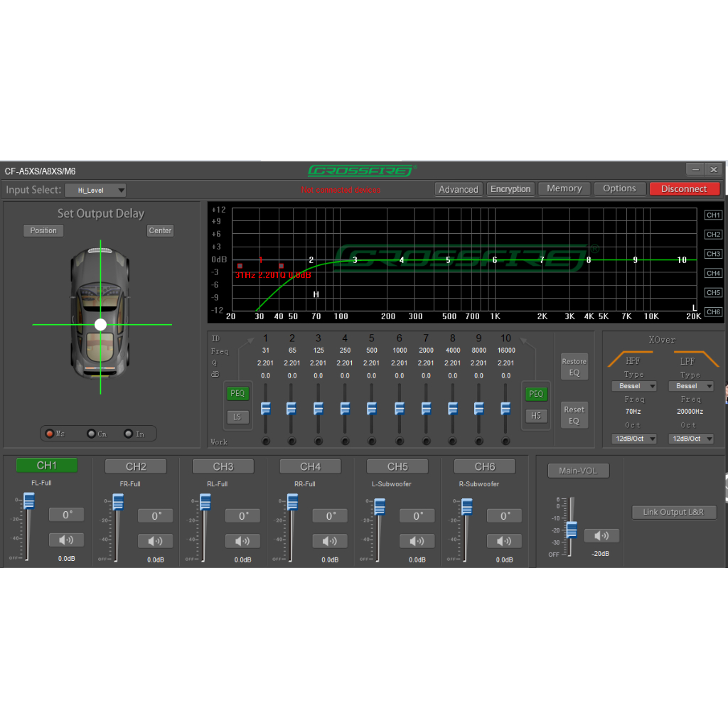Mute the Main-VOL output
This screenshot has height=728, width=728.
point(601,535)
